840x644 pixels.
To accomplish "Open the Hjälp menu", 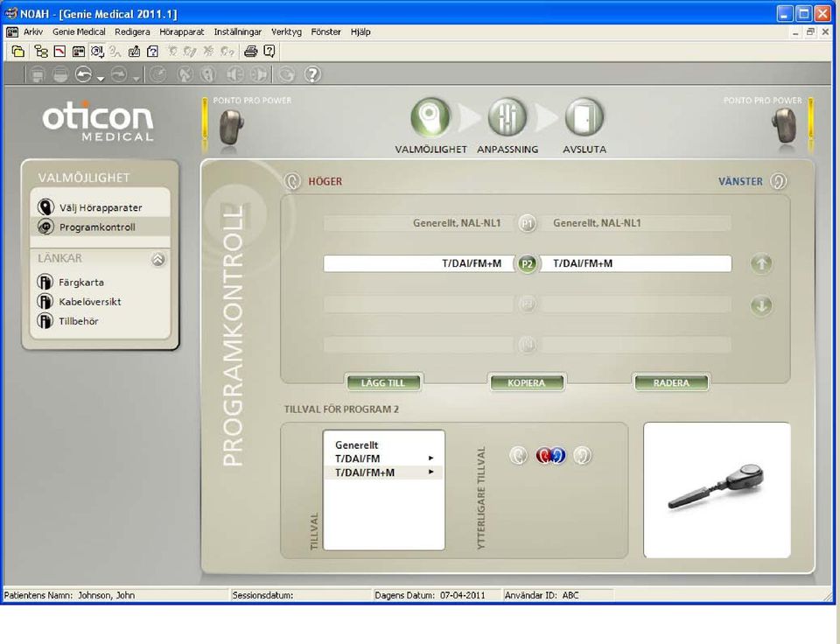I will [x=360, y=32].
